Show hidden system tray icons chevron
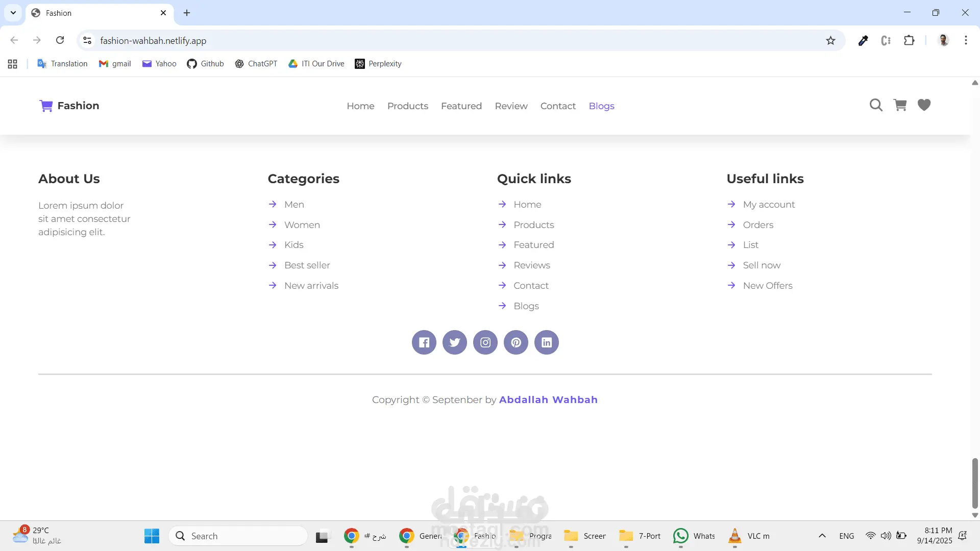980x551 pixels. (822, 536)
